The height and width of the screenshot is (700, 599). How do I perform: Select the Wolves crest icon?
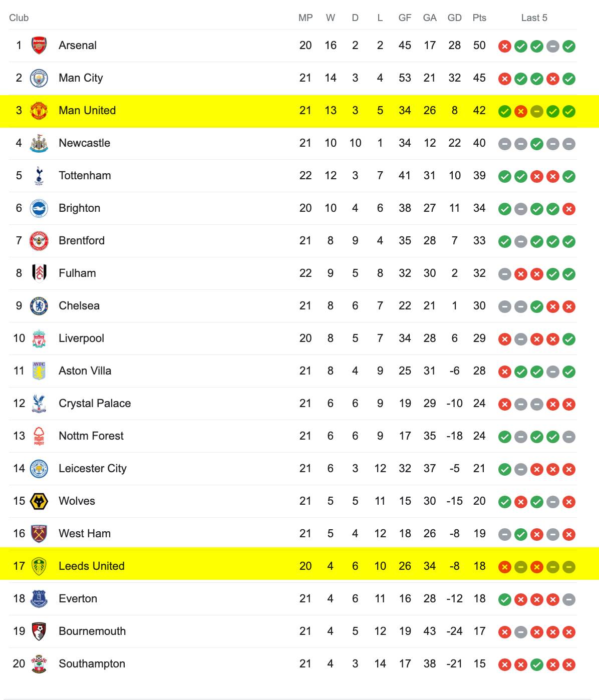pyautogui.click(x=39, y=501)
